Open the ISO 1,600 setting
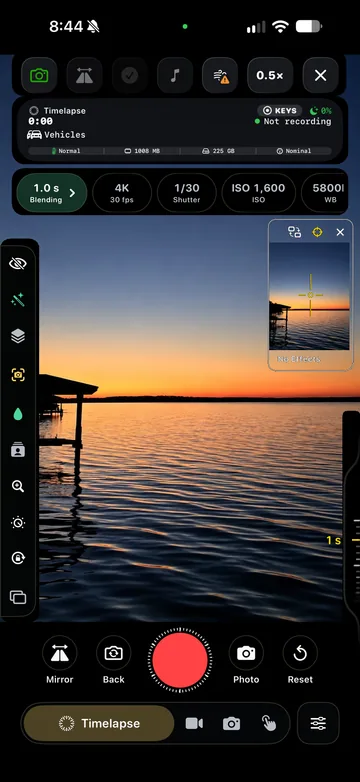This screenshot has width=360, height=782. [x=258, y=193]
